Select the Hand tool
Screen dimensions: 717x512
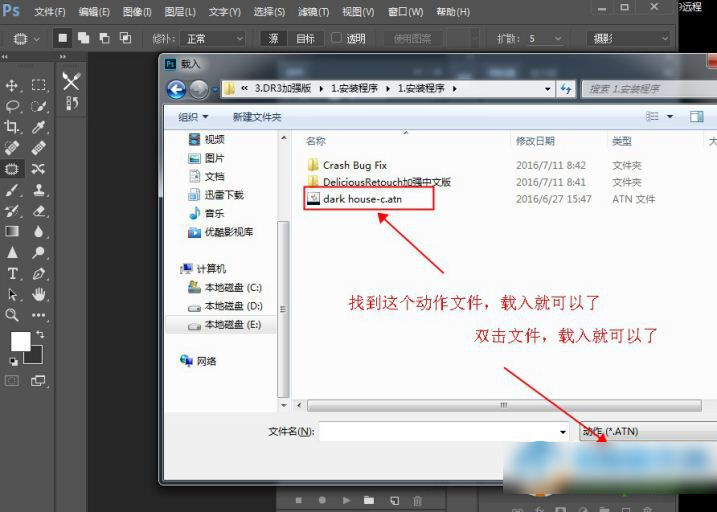(x=38, y=294)
